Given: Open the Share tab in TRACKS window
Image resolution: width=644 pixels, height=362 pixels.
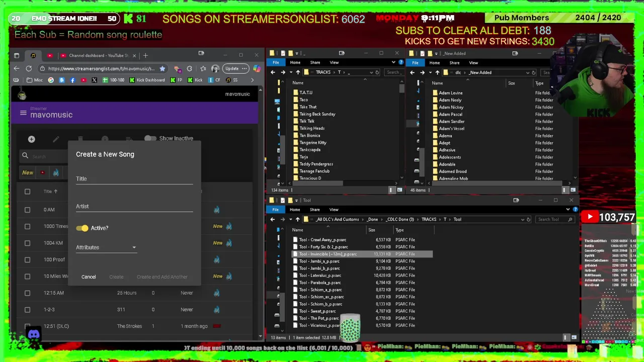Looking at the screenshot, I should coord(315,63).
